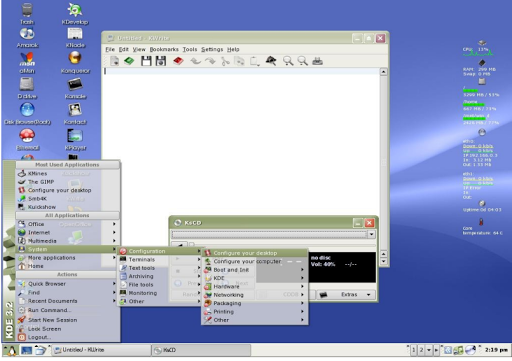
Task: Open the KPlayer desktop icon
Action: tap(75, 140)
